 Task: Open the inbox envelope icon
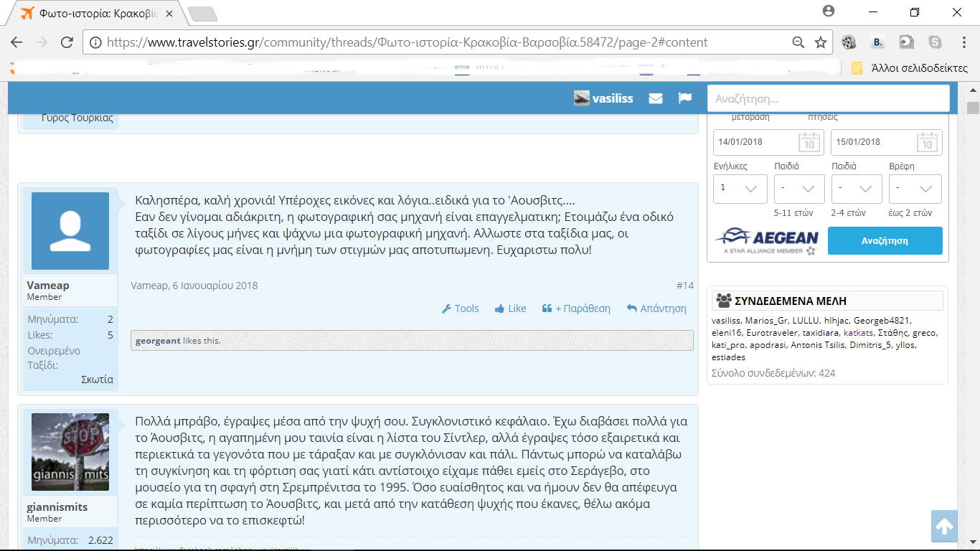click(x=655, y=98)
